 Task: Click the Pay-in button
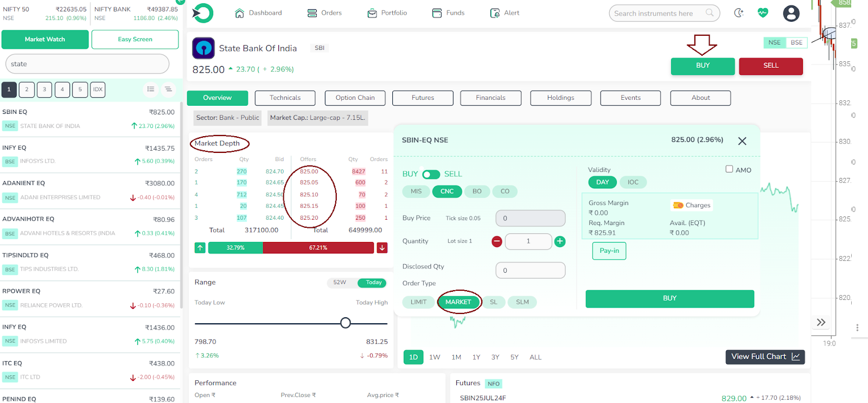point(609,251)
